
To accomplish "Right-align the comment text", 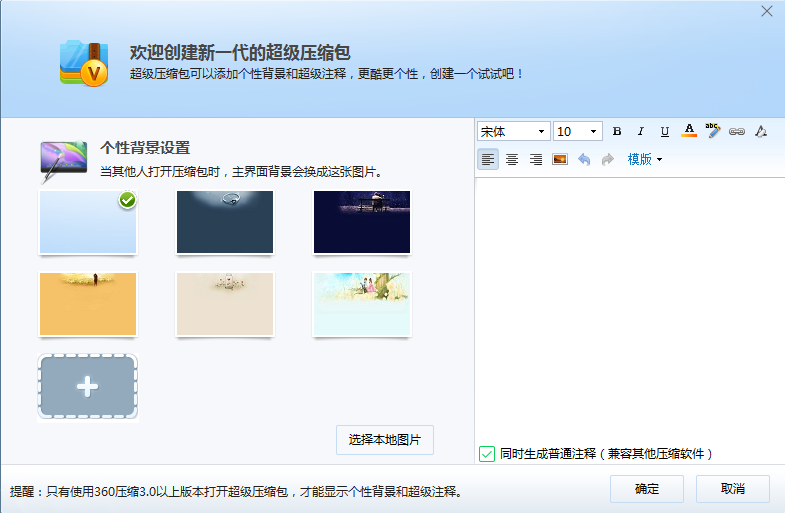I will (x=536, y=160).
